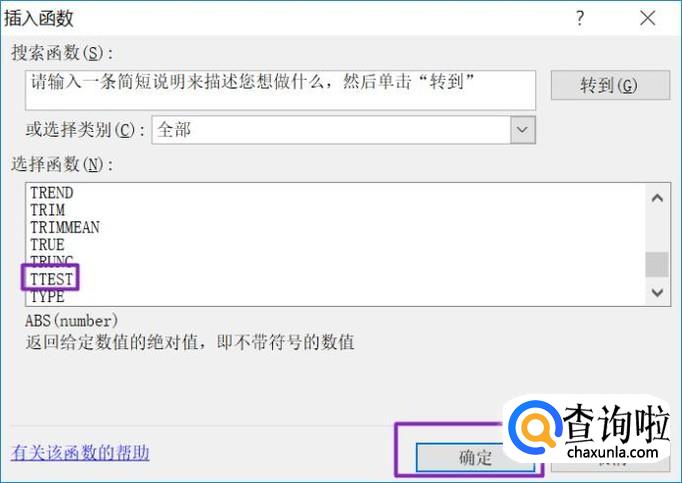The height and width of the screenshot is (483, 682).
Task: Select TRUE in the function list
Action: tap(47, 245)
